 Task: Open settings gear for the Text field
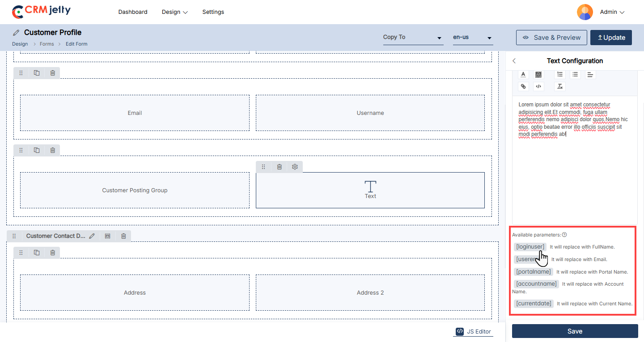(295, 167)
